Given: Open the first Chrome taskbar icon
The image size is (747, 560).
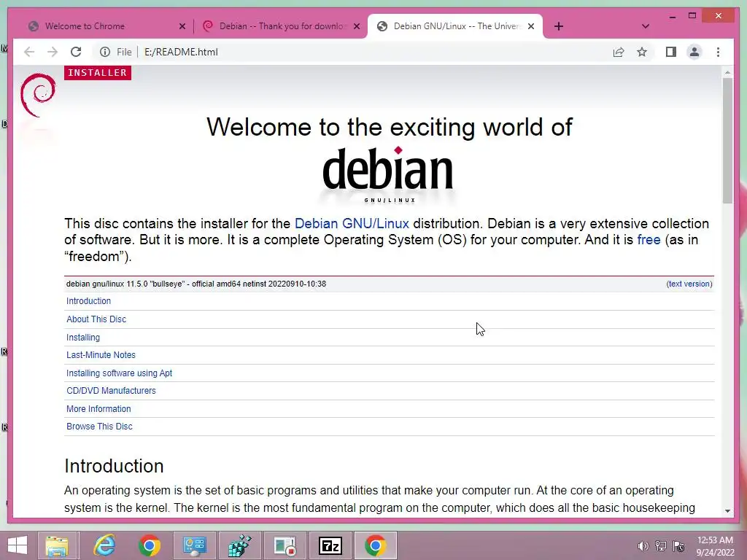Looking at the screenshot, I should [150, 545].
